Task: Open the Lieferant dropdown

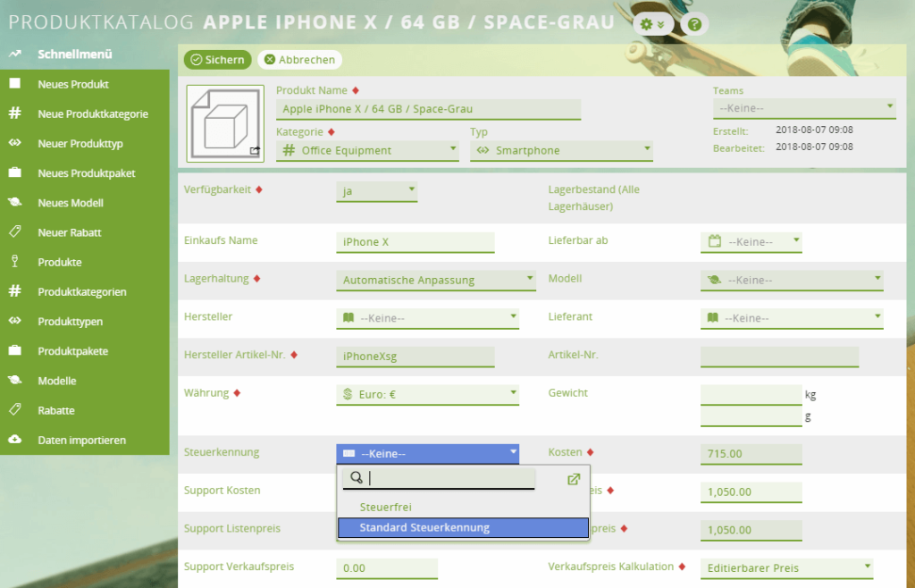Action: 792,318
